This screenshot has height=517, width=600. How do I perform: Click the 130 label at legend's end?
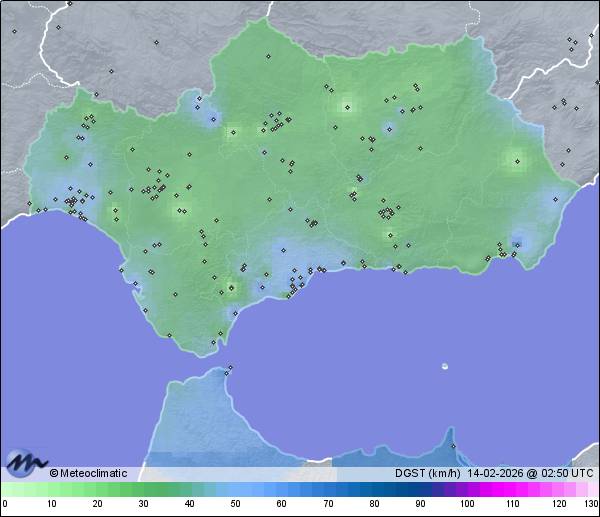(x=591, y=504)
